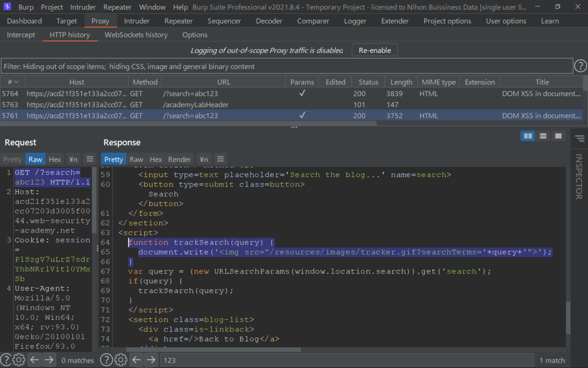Switch to the Logger tab
Screen dimensions: 588x368
(x=355, y=21)
